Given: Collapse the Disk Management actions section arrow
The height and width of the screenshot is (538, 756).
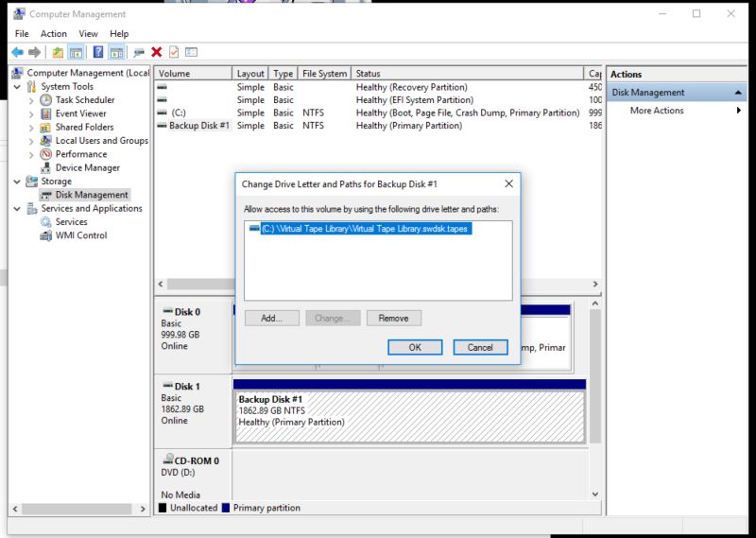Looking at the screenshot, I should pos(738,93).
